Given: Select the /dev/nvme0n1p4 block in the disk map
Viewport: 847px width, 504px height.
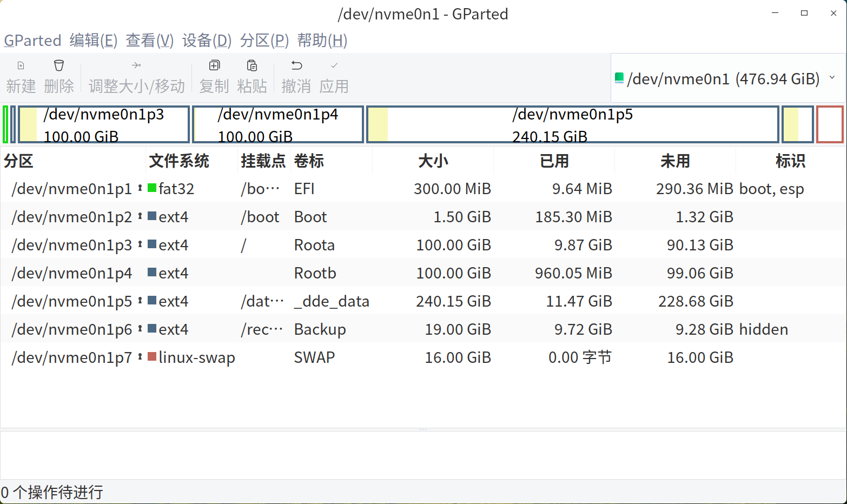Looking at the screenshot, I should [278, 124].
